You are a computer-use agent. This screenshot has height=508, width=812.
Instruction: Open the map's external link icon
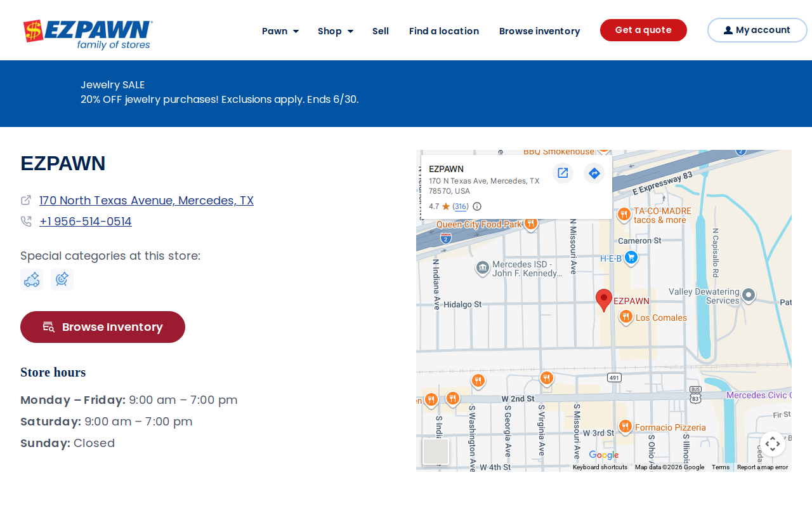coord(563,173)
